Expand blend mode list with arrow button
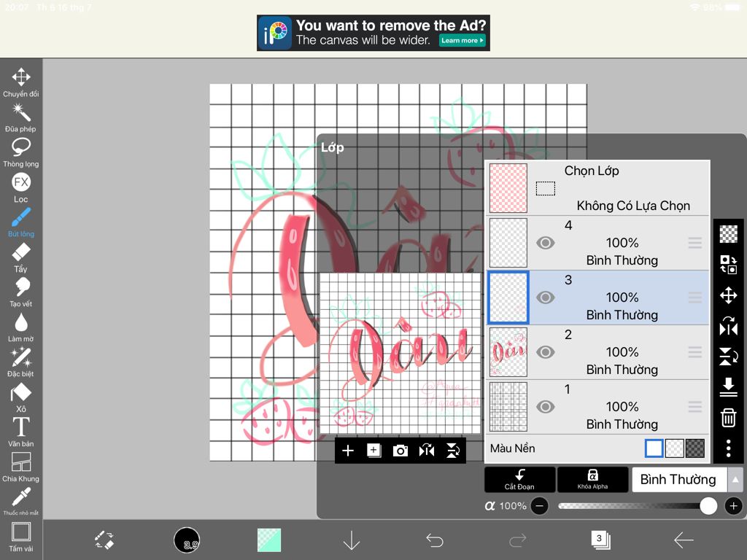Image resolution: width=747 pixels, height=560 pixels. point(735,480)
